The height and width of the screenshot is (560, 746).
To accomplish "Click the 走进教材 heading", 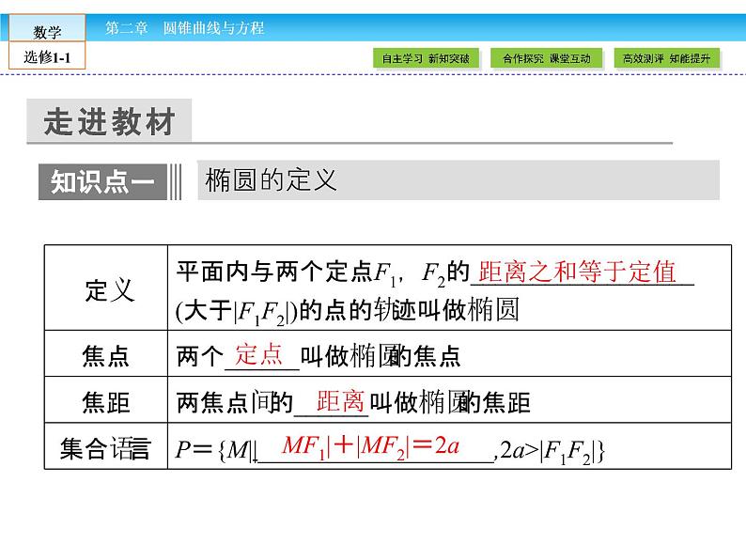I will click(x=109, y=123).
